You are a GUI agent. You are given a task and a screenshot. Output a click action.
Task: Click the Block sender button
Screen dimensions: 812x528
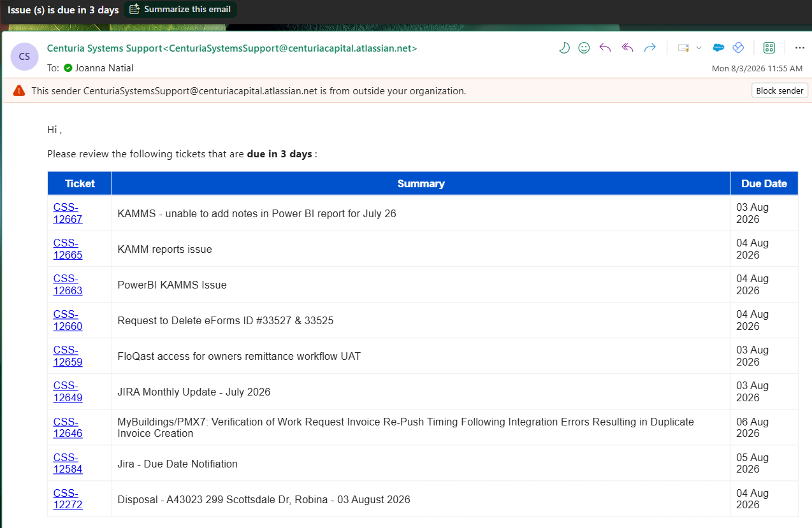click(x=779, y=90)
